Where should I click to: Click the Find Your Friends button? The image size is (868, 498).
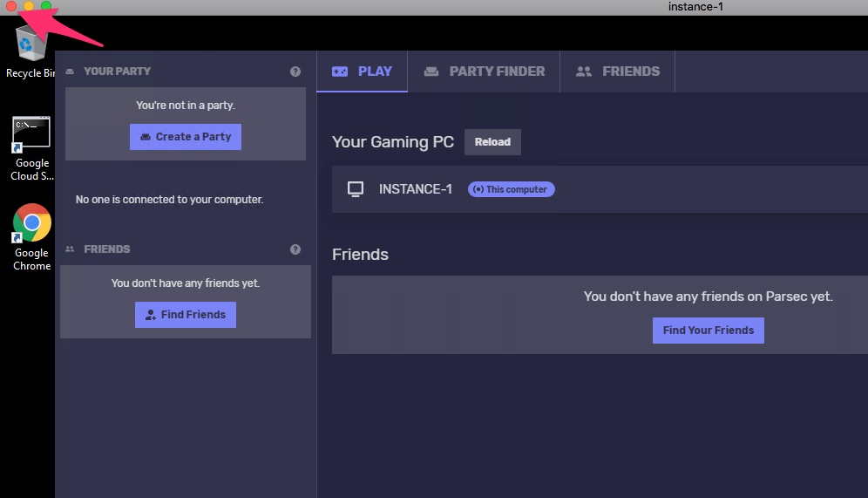(x=708, y=331)
